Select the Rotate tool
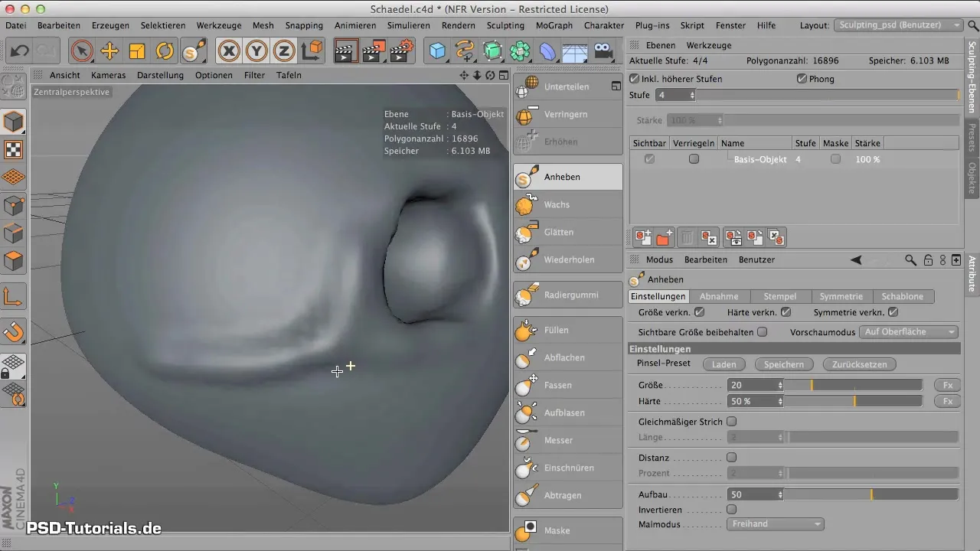Image resolution: width=980 pixels, height=551 pixels. click(x=165, y=51)
